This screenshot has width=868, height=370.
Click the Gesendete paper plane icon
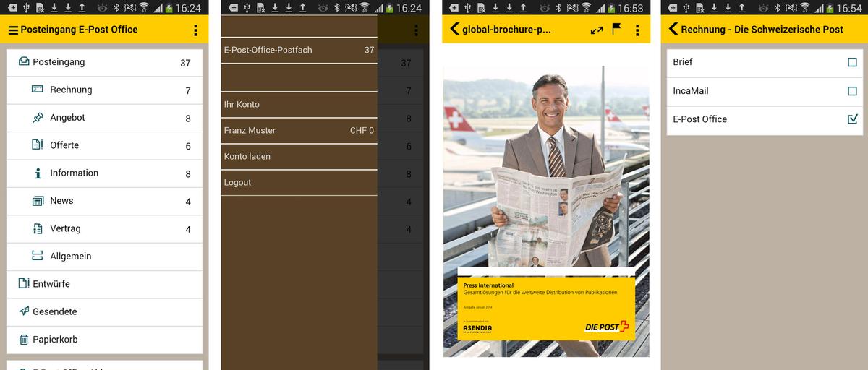pyautogui.click(x=24, y=311)
